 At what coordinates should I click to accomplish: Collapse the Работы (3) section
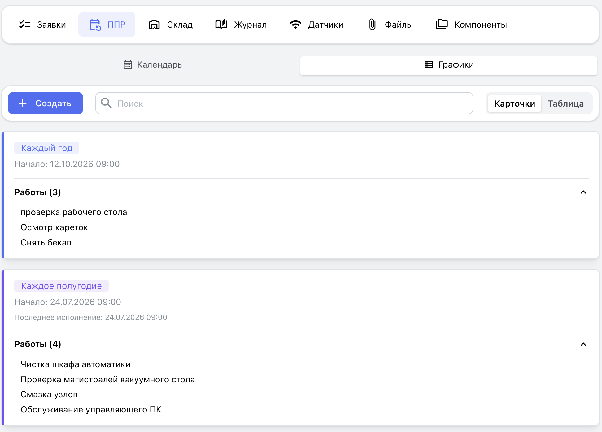tap(583, 192)
